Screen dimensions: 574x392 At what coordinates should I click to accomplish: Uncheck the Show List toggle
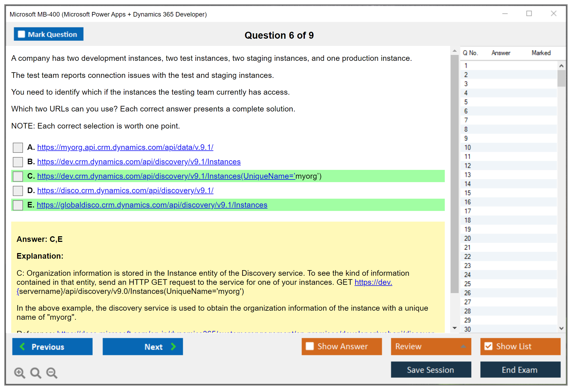(x=488, y=346)
